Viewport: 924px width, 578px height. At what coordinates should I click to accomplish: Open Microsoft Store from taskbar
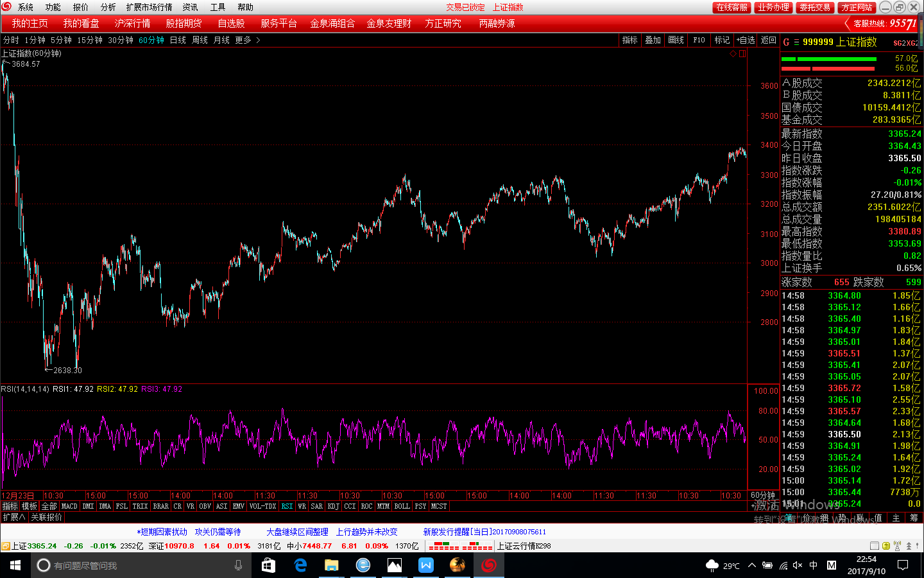coord(268,565)
